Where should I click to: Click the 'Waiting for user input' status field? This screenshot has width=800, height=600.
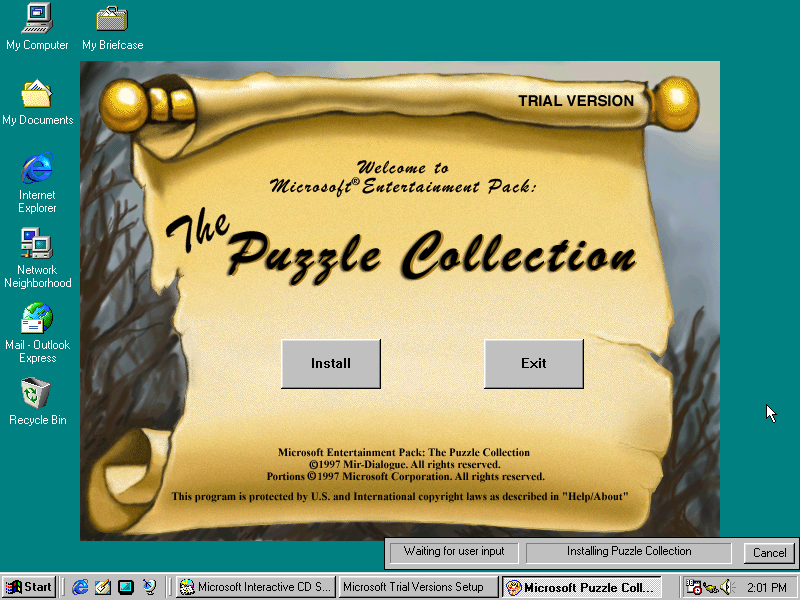[x=454, y=552]
